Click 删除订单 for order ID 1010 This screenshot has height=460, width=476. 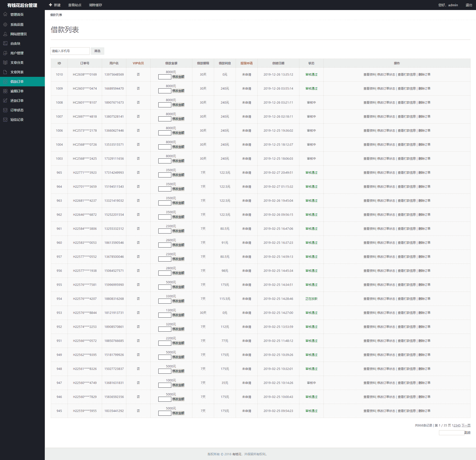point(424,75)
